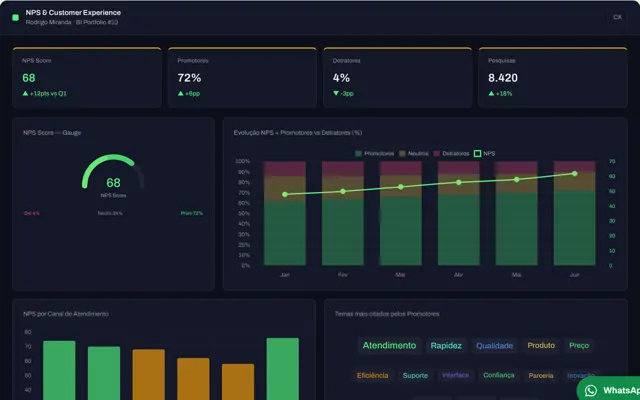The width and height of the screenshot is (640, 400).
Task: Click the +12pts vs Q1 text
Action: coord(48,93)
